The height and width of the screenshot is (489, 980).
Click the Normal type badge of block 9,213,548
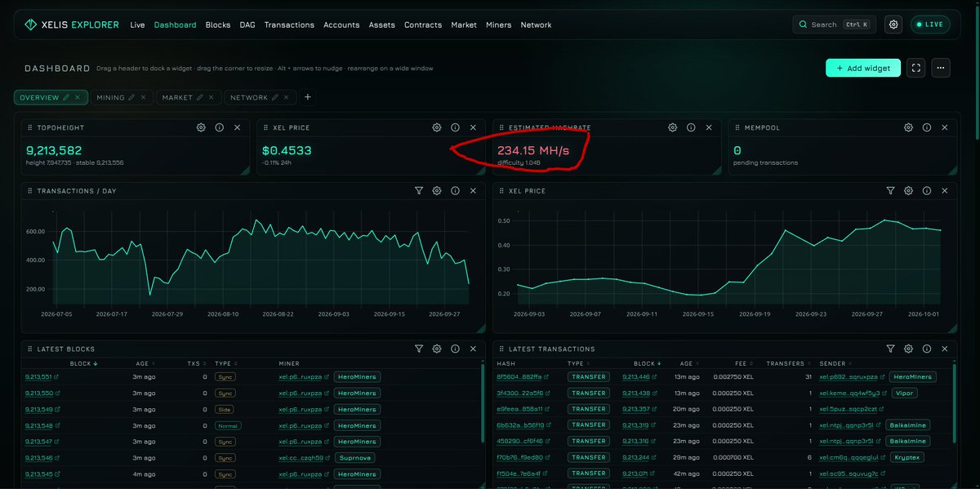(x=228, y=425)
